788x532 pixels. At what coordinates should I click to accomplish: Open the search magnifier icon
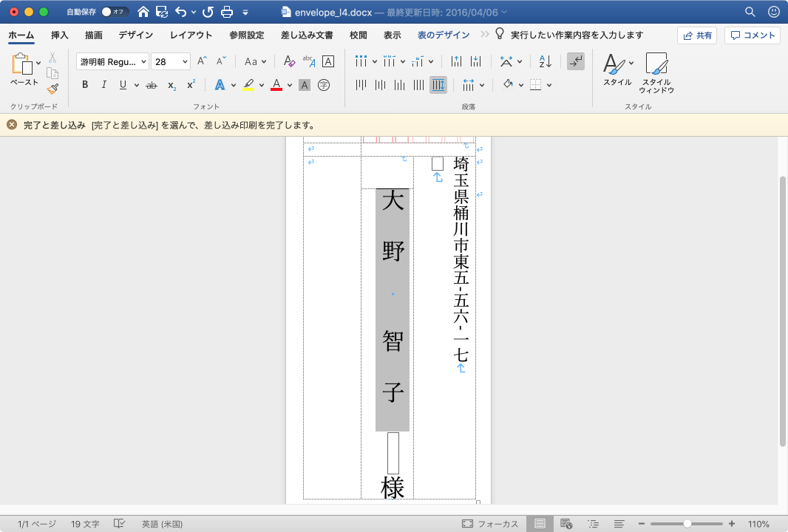click(750, 12)
